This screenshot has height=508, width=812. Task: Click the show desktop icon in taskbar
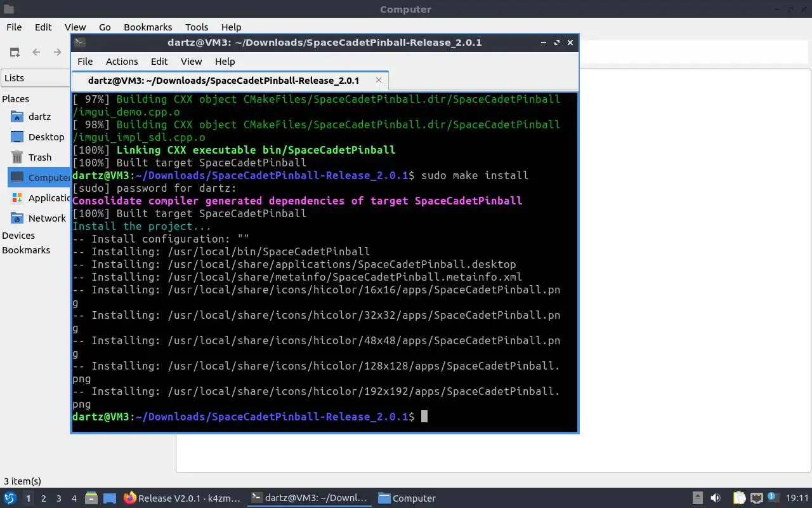(109, 498)
